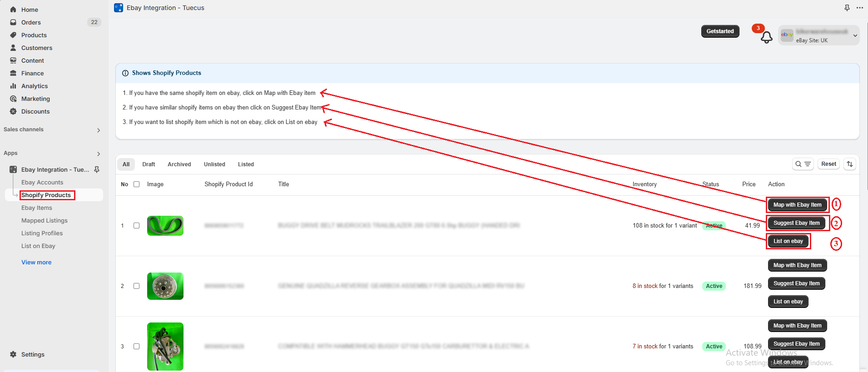This screenshot has width=868, height=372.
Task: Expand the Apps section chevron
Action: coord(99,154)
